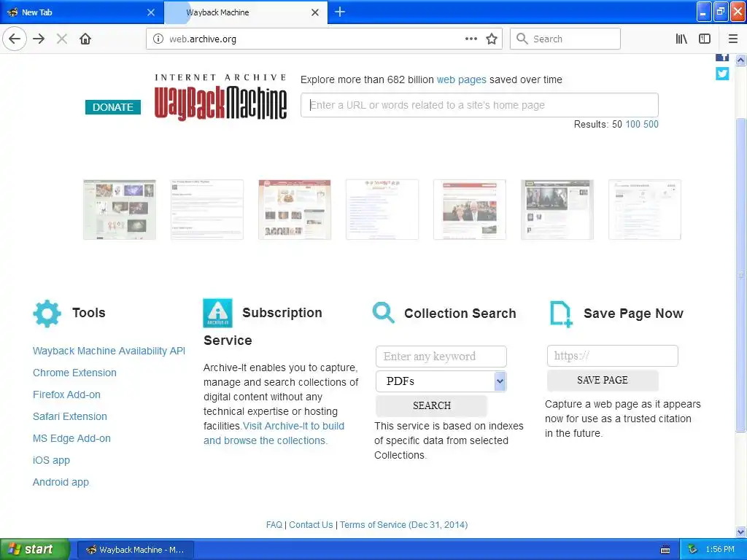Viewport: 747px width, 560px height.
Task: Open the web pages link
Action: (x=461, y=79)
